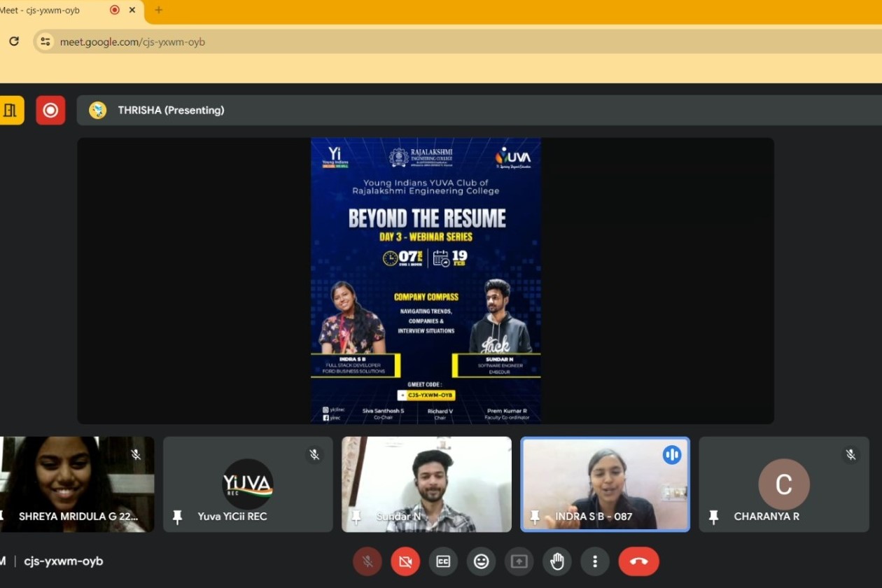Click the muted mic icon on SHREYA MRIDULA tile
The width and height of the screenshot is (882, 588).
pos(136,455)
